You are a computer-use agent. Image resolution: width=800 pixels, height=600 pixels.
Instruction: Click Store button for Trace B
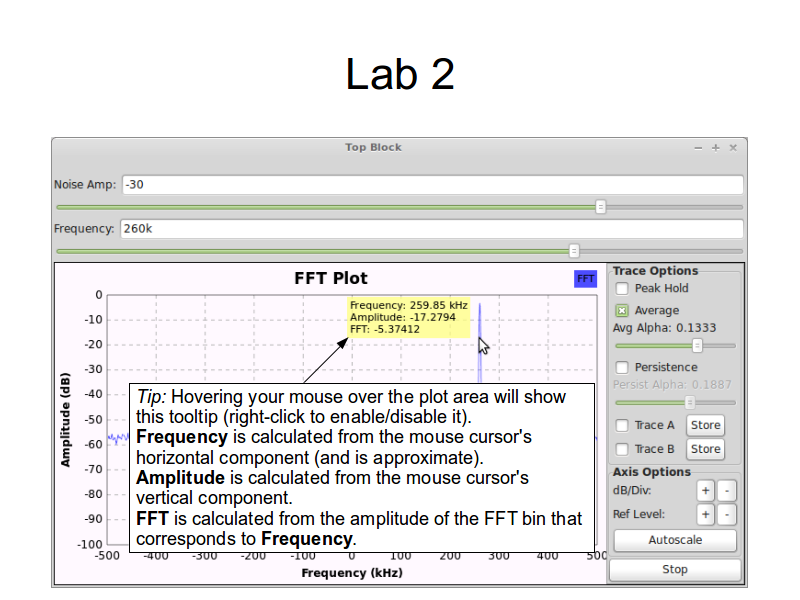705,449
